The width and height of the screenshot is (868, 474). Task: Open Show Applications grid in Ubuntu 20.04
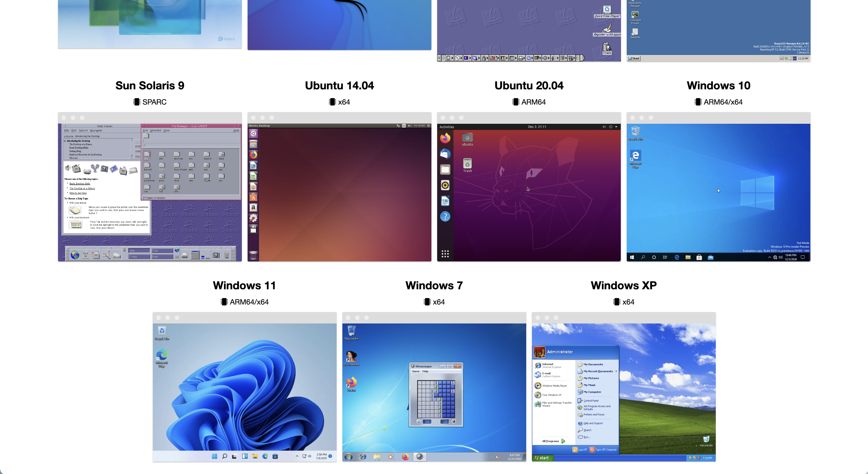445,254
